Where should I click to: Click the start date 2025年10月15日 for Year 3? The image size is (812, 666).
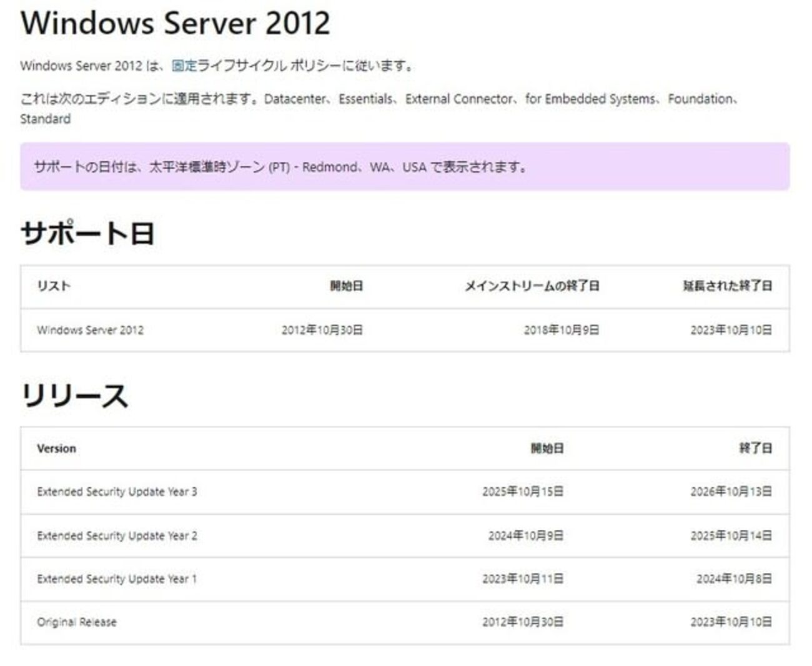tap(525, 492)
